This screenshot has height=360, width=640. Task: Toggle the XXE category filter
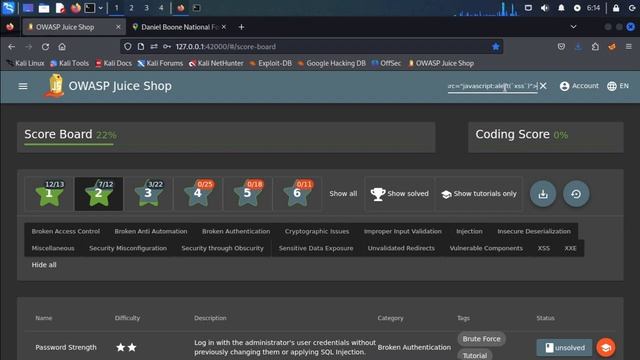coord(570,248)
